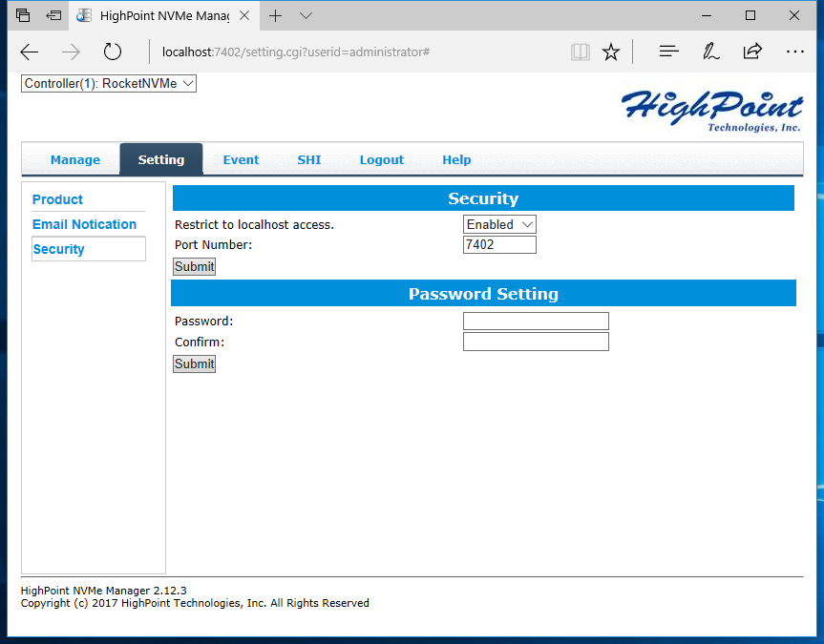This screenshot has height=644, width=824.
Task: Switch to the Manage tab
Action: (x=75, y=159)
